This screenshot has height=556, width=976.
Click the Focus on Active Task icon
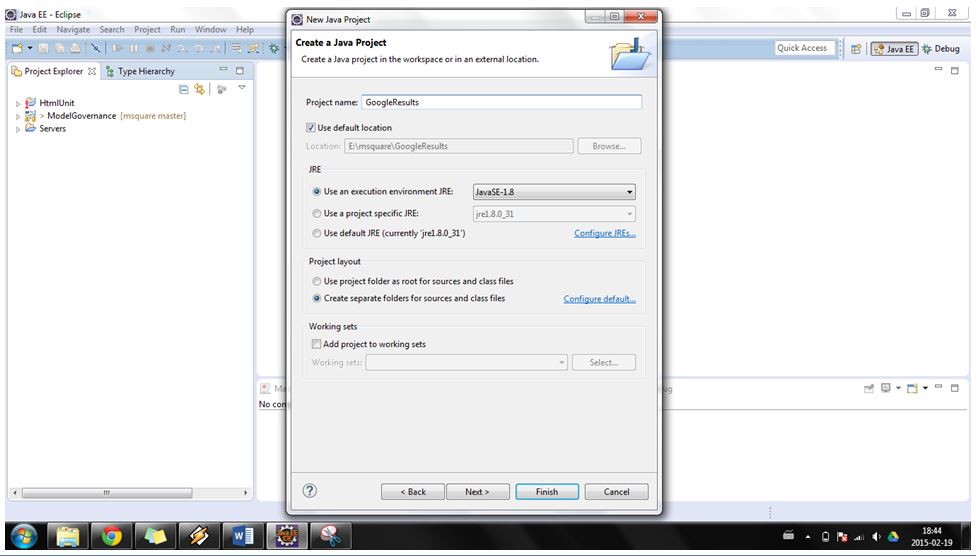pyautogui.click(x=221, y=90)
